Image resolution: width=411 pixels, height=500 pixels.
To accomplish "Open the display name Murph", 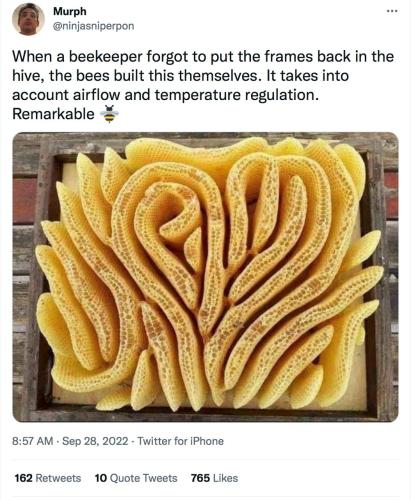I will pyautogui.click(x=70, y=11).
